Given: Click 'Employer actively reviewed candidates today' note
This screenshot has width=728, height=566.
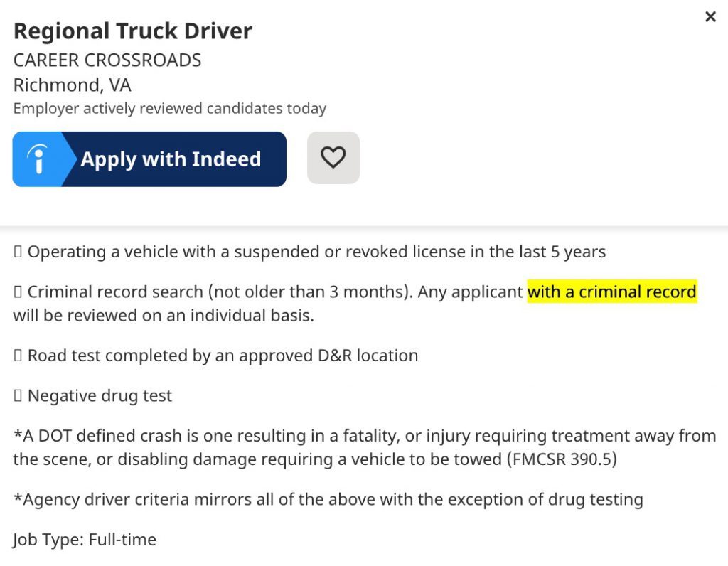Looking at the screenshot, I should [170, 109].
